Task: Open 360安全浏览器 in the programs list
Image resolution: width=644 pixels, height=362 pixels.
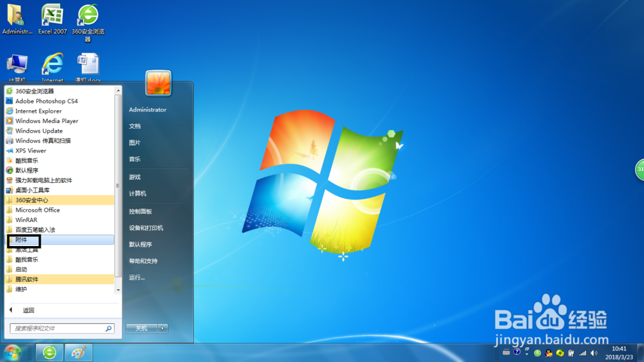Action: click(59, 91)
